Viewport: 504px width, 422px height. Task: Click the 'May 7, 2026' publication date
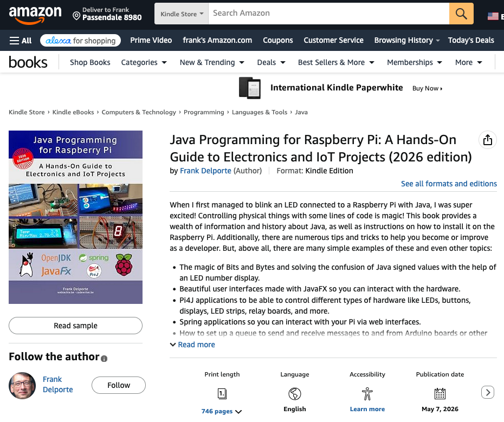[x=440, y=409]
